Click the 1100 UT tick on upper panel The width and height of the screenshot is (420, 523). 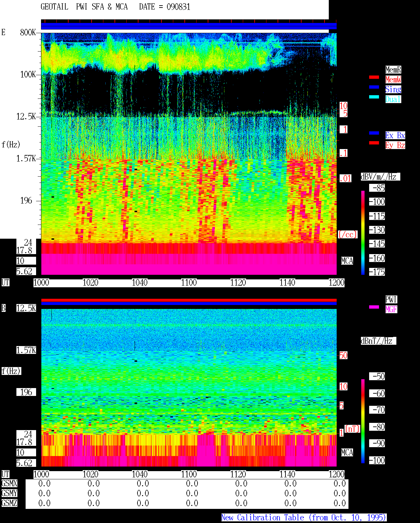pyautogui.click(x=189, y=283)
